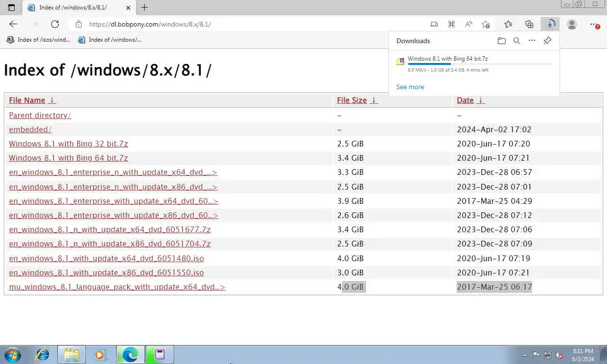
Task: Reload the current page
Action: click(x=55, y=24)
